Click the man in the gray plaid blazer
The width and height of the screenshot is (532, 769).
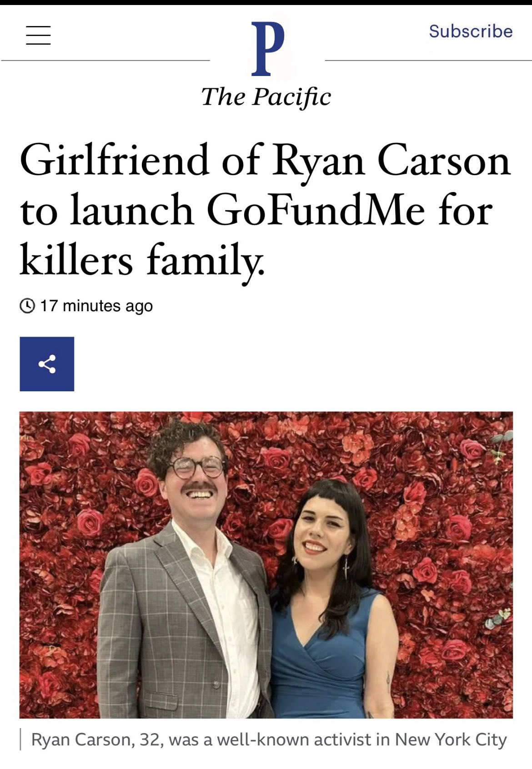tap(182, 592)
